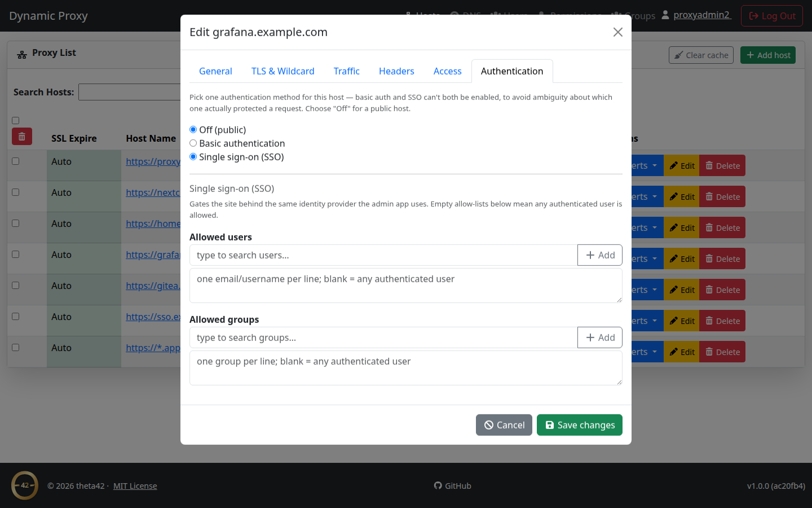
Task: Open the MIT License link
Action: click(x=135, y=486)
